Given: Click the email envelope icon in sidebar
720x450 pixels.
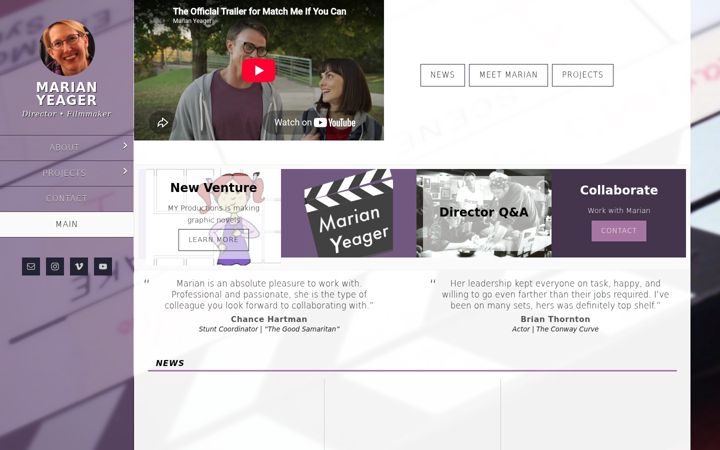Looking at the screenshot, I should click(x=31, y=266).
